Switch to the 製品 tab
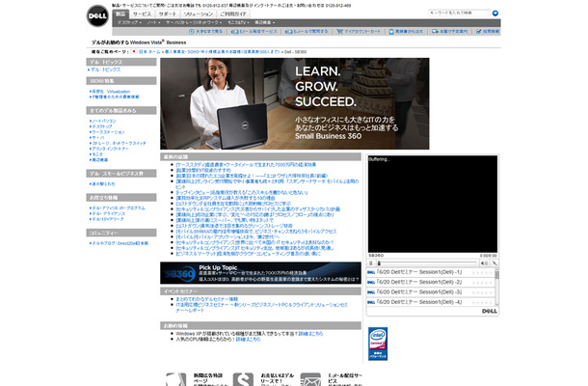The image size is (588, 386). (x=120, y=14)
